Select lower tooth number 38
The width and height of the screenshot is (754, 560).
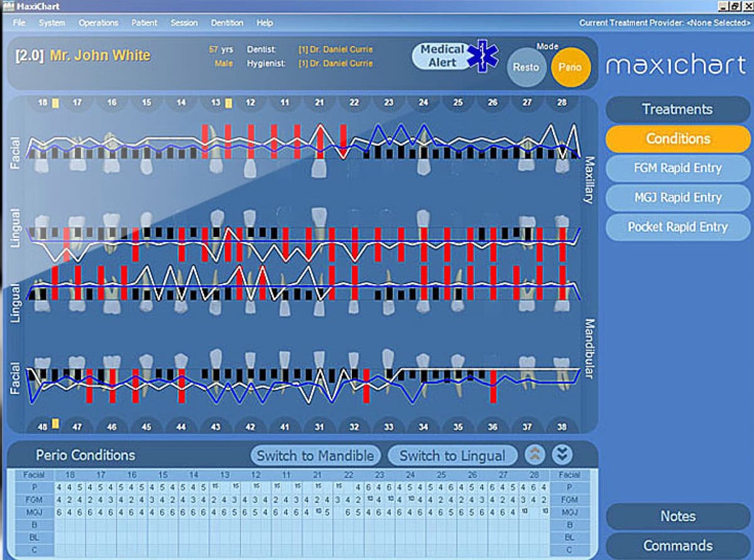(x=562, y=427)
